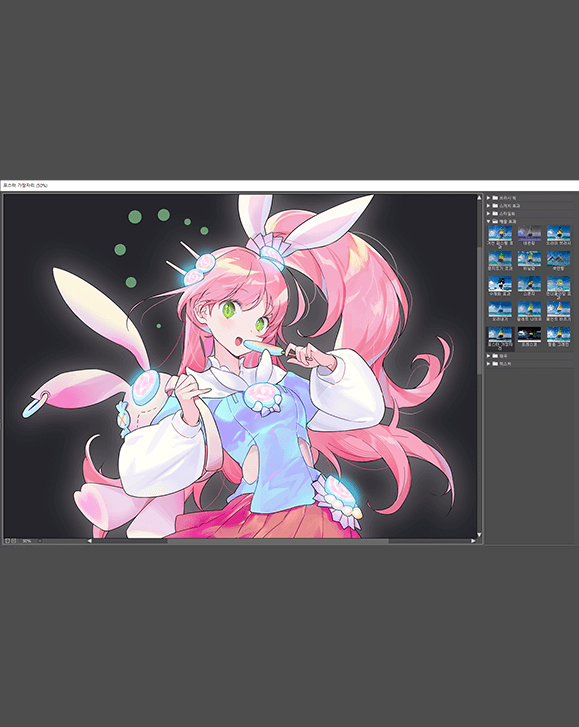This screenshot has width=579, height=727.
Task: Click the preview scroll-left arrow
Action: click(89, 541)
